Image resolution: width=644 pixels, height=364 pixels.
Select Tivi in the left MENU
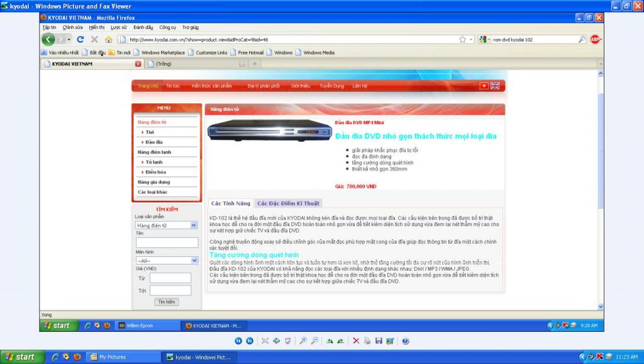pos(150,132)
